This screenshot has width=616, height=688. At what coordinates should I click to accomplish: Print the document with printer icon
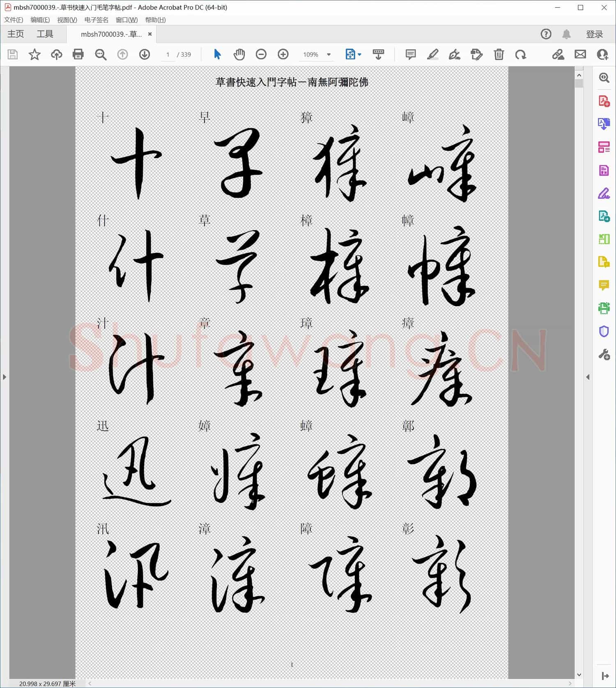(x=78, y=54)
